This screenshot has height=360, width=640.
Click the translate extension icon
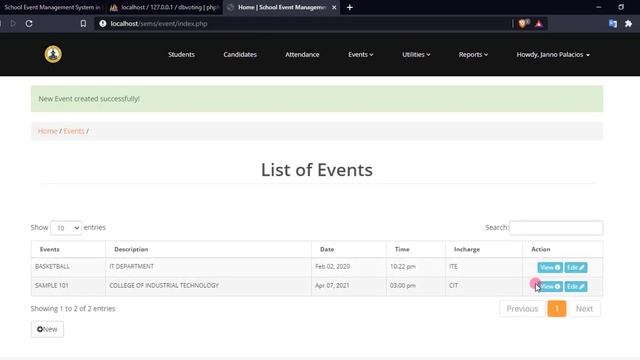pos(613,24)
